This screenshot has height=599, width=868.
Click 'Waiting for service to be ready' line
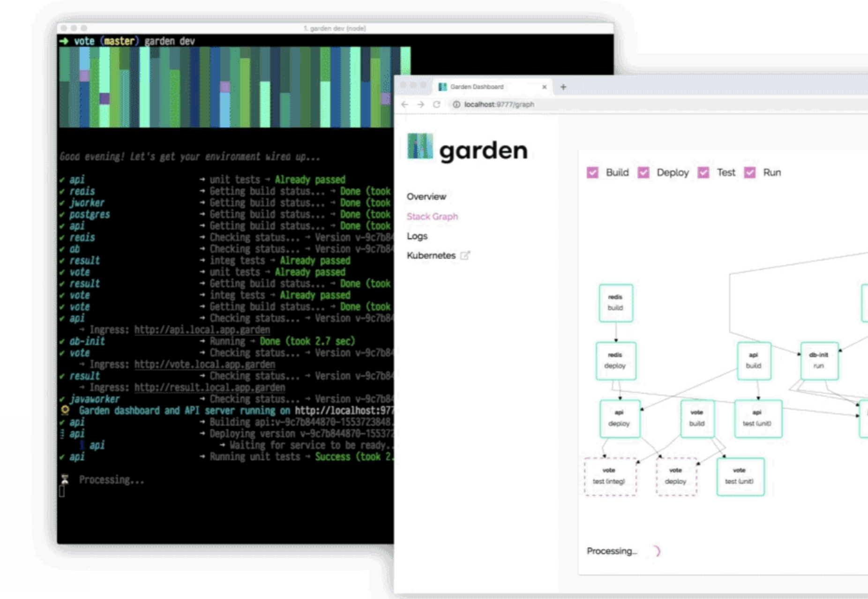point(311,445)
